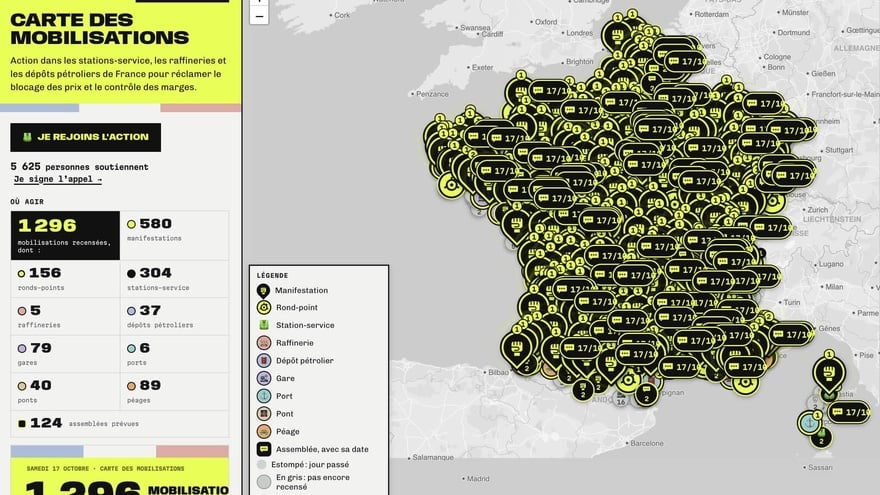Click the Assemblée speech-bubble icon in legend
Viewport: 880px width, 495px height.
264,449
